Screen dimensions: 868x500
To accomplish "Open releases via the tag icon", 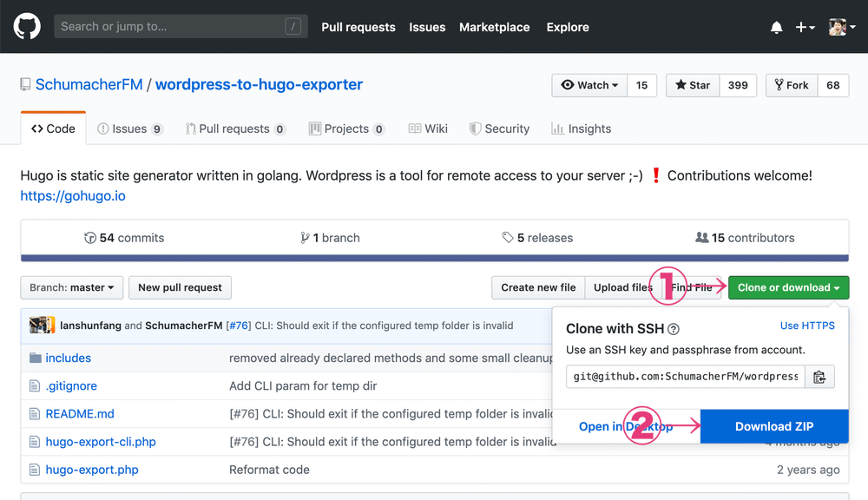I will (510, 237).
